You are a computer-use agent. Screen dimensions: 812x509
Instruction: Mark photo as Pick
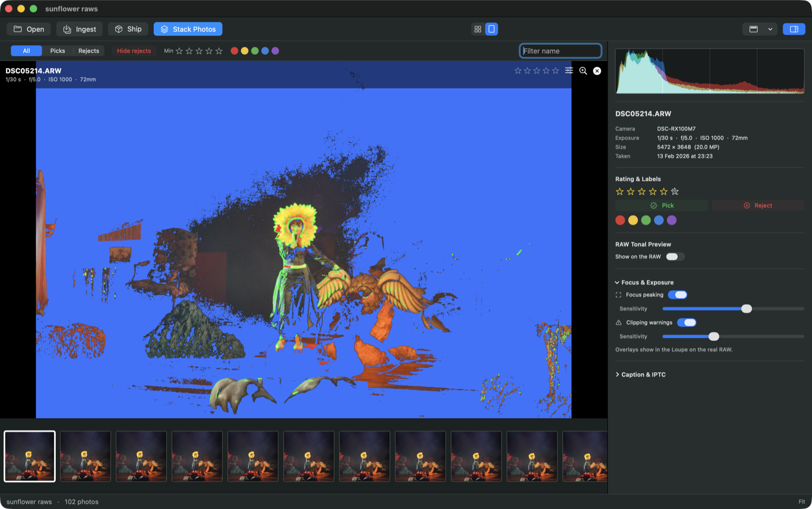click(662, 206)
